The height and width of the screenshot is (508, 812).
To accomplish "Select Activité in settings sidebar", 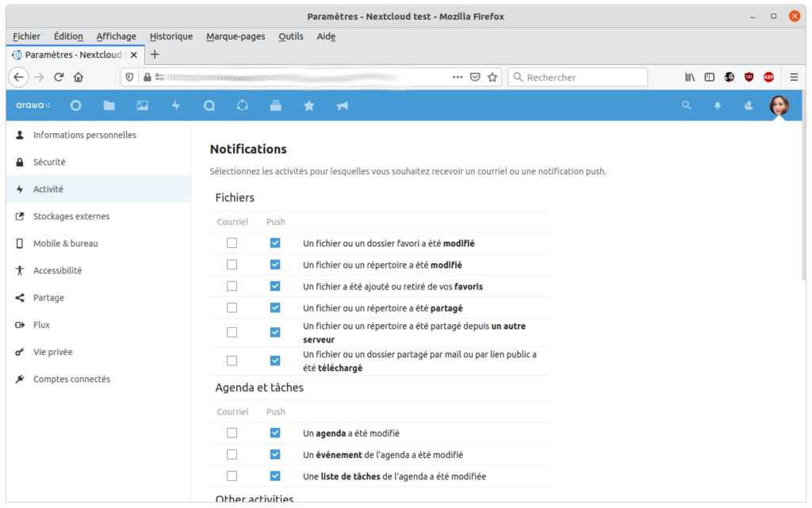I will coord(98,189).
